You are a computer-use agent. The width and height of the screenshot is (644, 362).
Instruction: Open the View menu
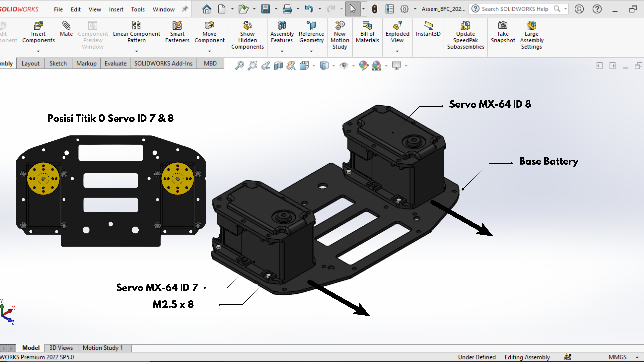pos(95,10)
